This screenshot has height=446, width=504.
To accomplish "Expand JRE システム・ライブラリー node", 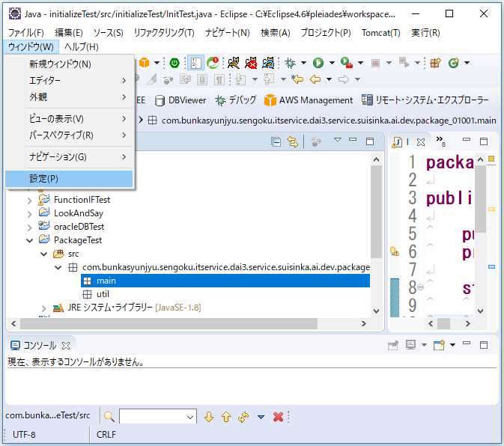I will [44, 308].
